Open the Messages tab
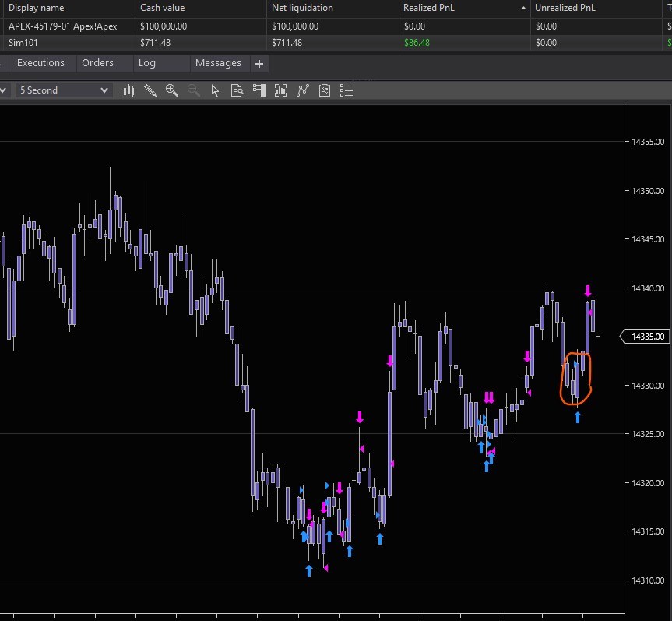Screen dimensions: 672x621 pyautogui.click(x=218, y=63)
